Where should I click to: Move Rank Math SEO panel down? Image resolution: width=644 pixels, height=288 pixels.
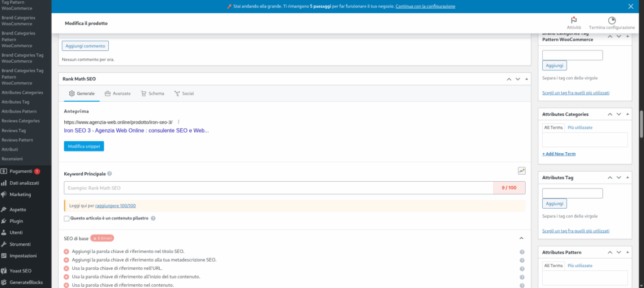coord(518,79)
